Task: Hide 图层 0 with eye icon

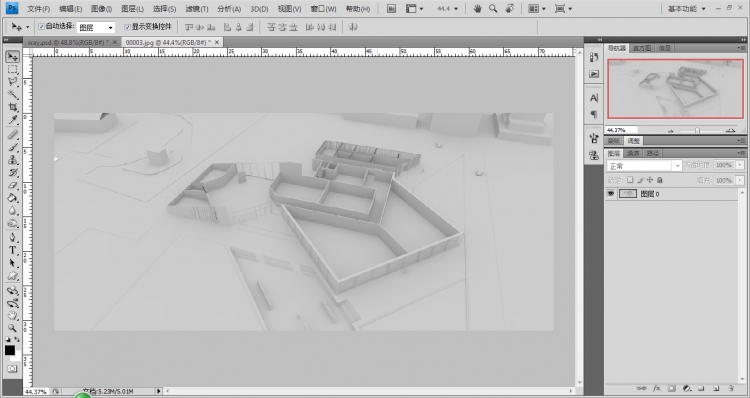Action: coord(611,194)
